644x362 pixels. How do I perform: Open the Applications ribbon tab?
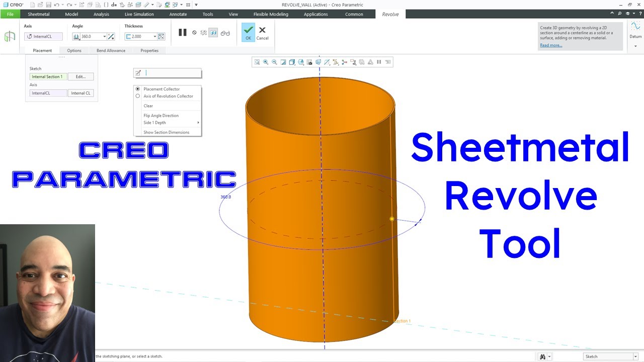point(316,14)
